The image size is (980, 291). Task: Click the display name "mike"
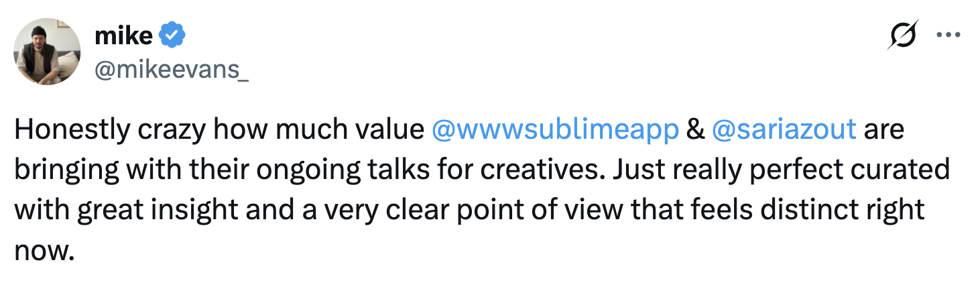(x=123, y=36)
